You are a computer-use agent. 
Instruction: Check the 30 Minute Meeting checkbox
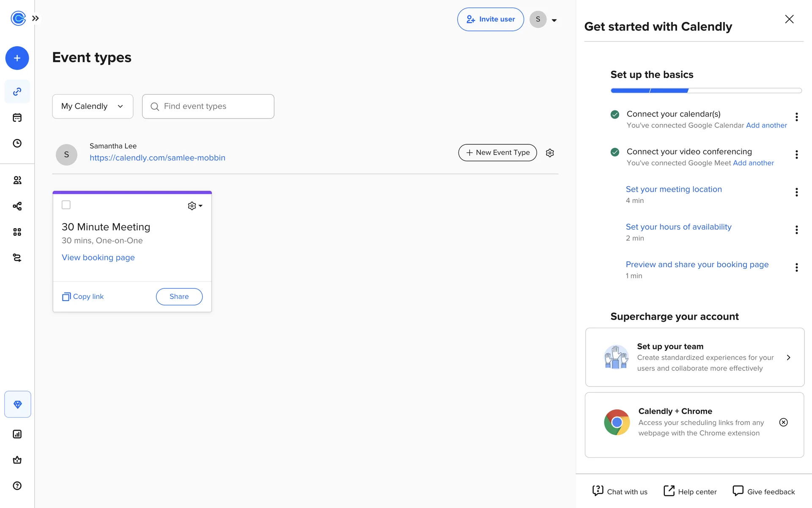[66, 205]
